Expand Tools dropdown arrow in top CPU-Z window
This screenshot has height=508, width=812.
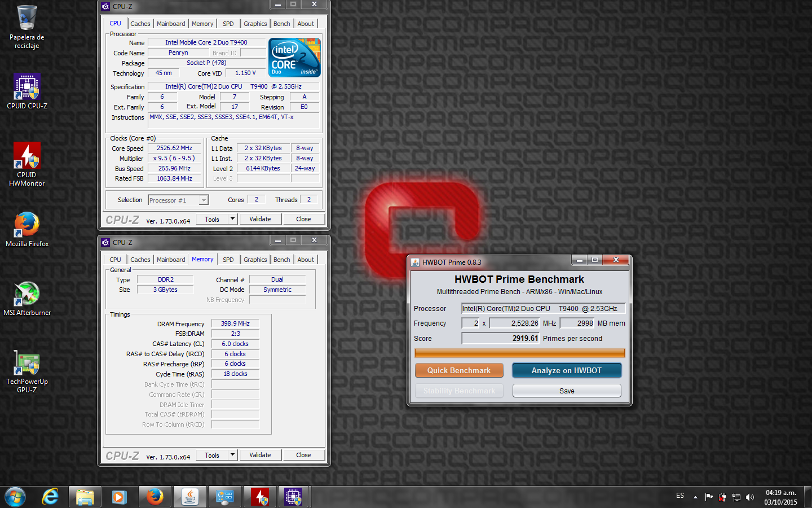(232, 219)
